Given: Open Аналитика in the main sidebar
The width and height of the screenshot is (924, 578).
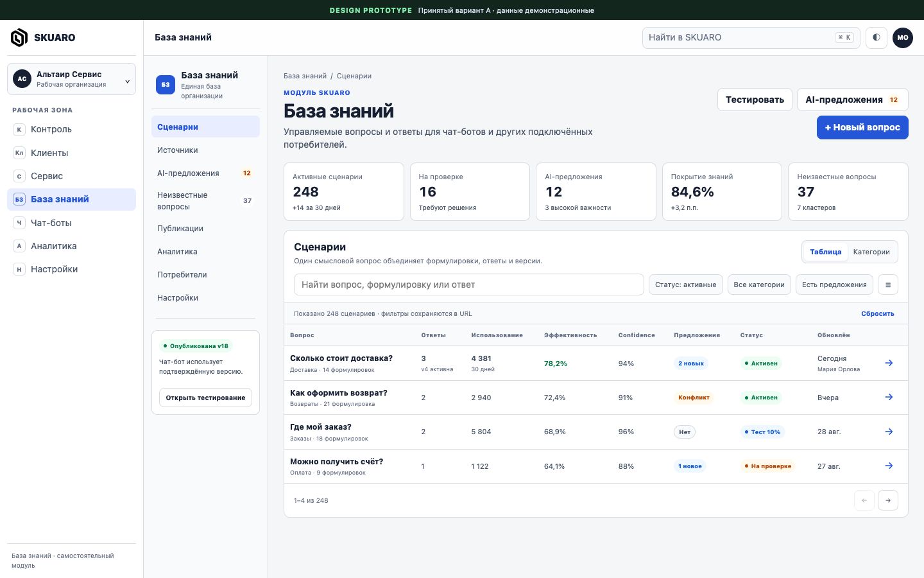Looking at the screenshot, I should coord(71,246).
